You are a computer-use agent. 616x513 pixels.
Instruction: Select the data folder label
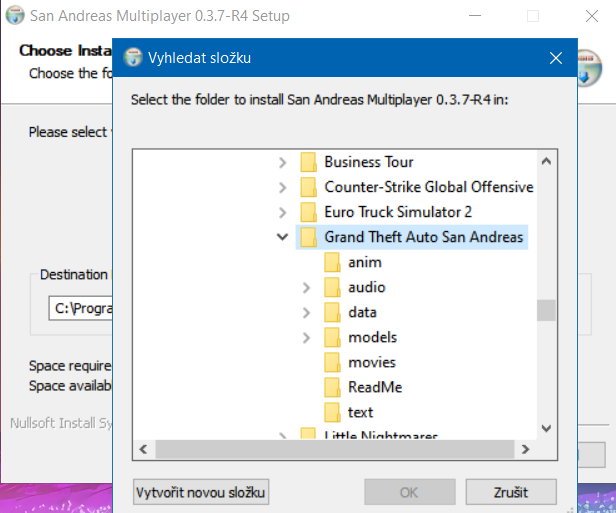point(362,313)
